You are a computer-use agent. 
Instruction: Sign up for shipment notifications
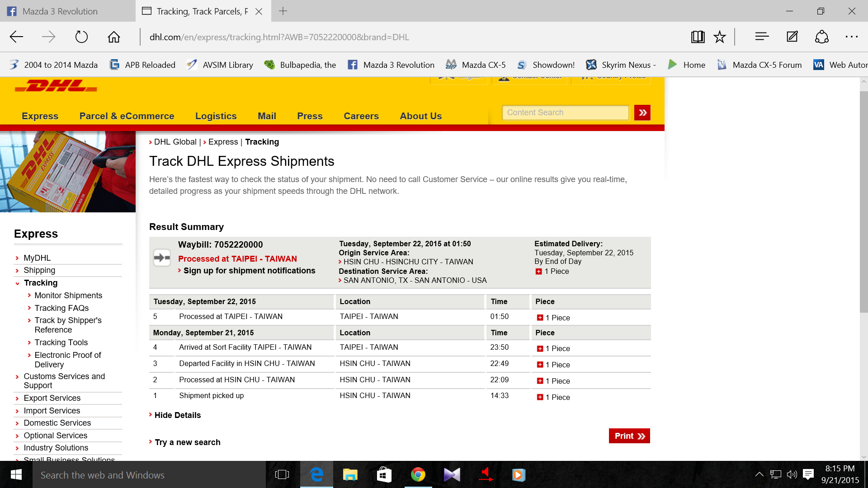pyautogui.click(x=249, y=271)
